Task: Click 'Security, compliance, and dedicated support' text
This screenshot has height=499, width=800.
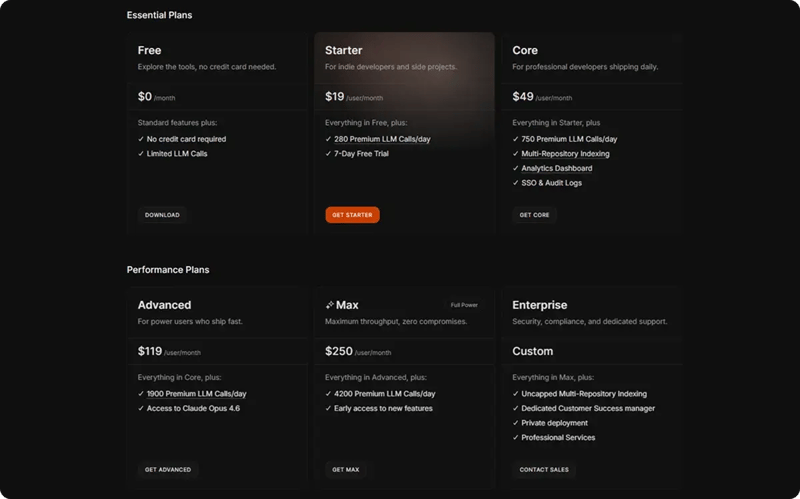Action: pyautogui.click(x=590, y=321)
